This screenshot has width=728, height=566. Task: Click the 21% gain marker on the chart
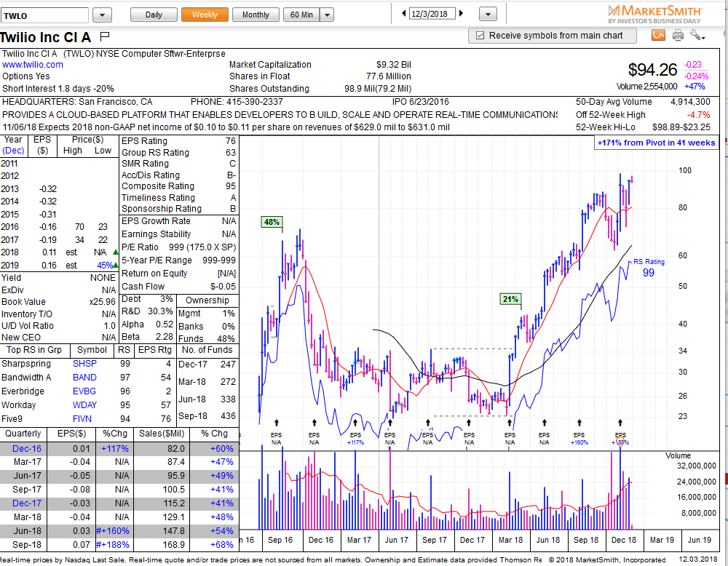coord(510,299)
